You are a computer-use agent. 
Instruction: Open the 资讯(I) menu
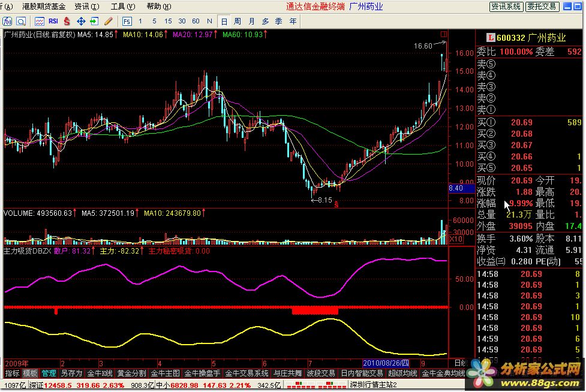click(x=87, y=7)
